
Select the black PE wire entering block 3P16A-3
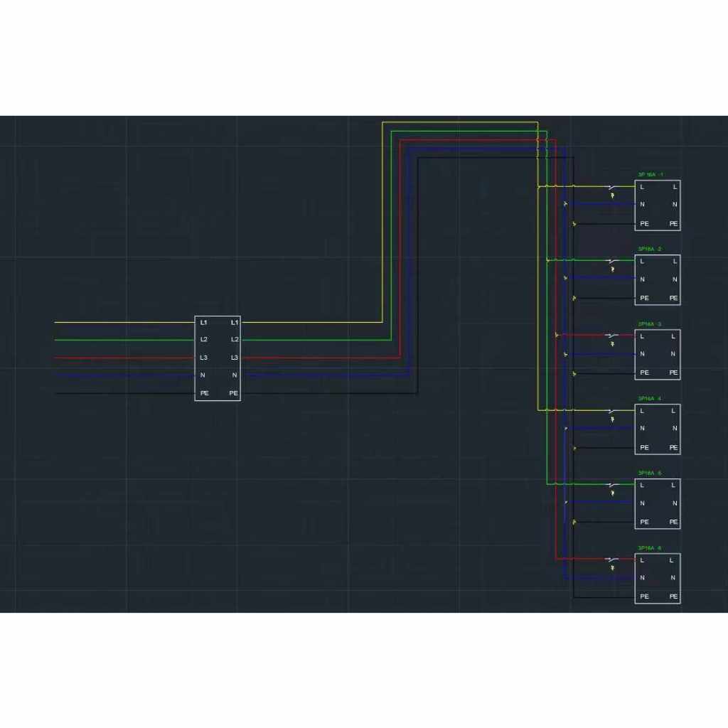604,373
